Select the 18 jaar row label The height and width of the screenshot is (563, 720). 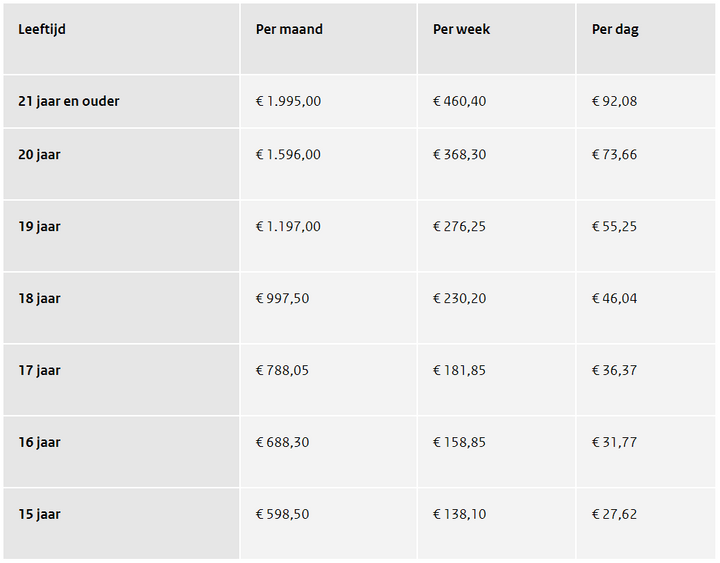pos(39,298)
